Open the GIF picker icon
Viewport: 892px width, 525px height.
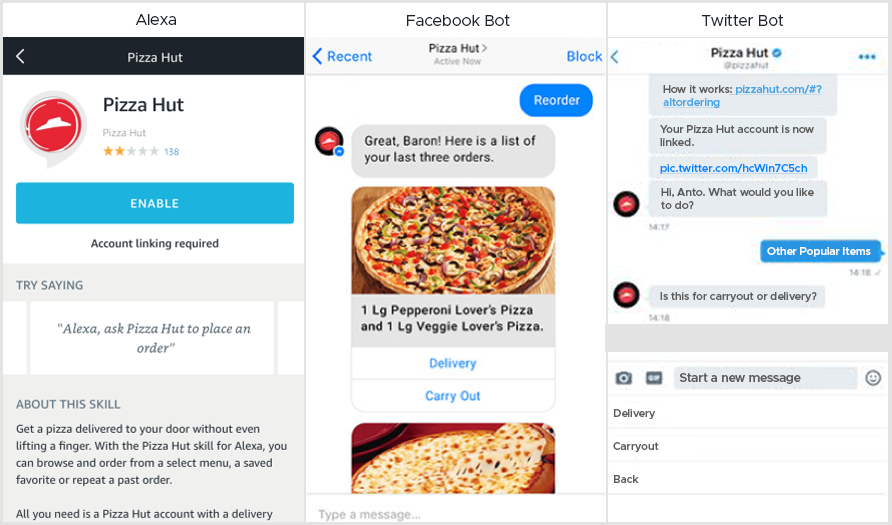click(x=654, y=378)
